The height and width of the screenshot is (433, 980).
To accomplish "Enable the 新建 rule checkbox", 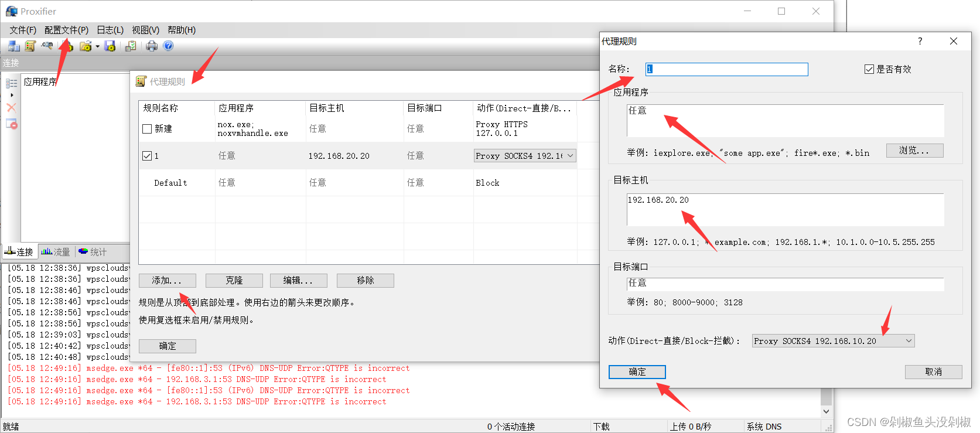I will point(147,129).
